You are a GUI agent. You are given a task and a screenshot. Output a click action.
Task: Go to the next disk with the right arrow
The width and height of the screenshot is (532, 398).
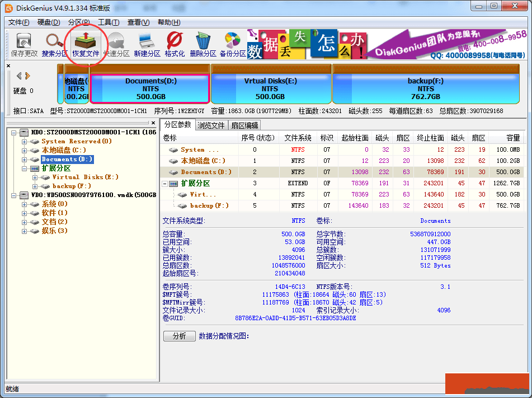tap(27, 76)
